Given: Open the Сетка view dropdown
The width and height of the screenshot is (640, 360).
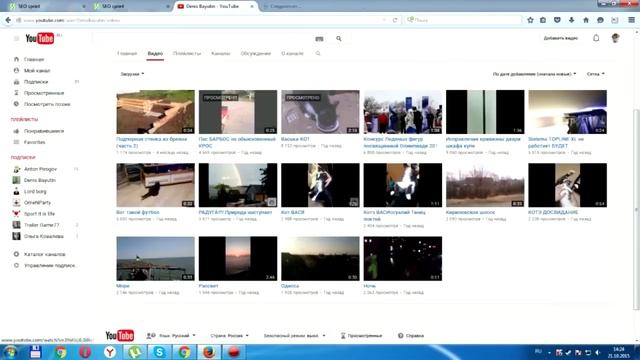Looking at the screenshot, I should [596, 74].
